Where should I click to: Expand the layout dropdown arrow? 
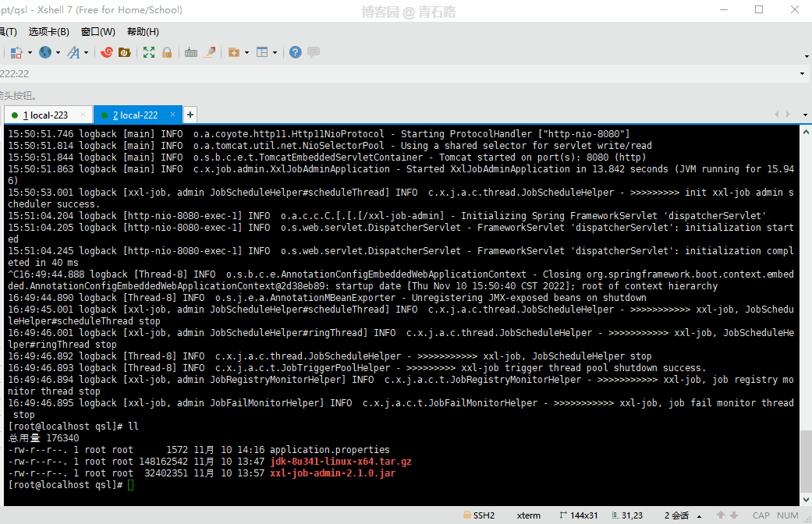(x=275, y=52)
